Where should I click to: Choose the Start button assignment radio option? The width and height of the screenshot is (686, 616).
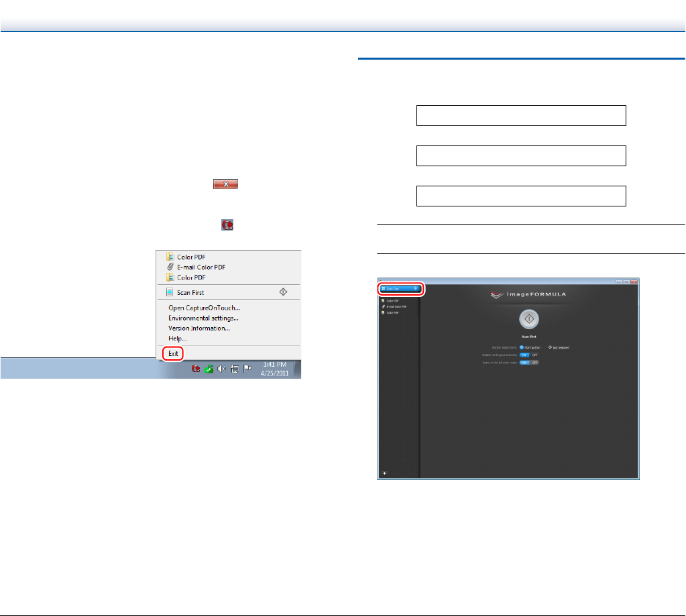click(530, 348)
